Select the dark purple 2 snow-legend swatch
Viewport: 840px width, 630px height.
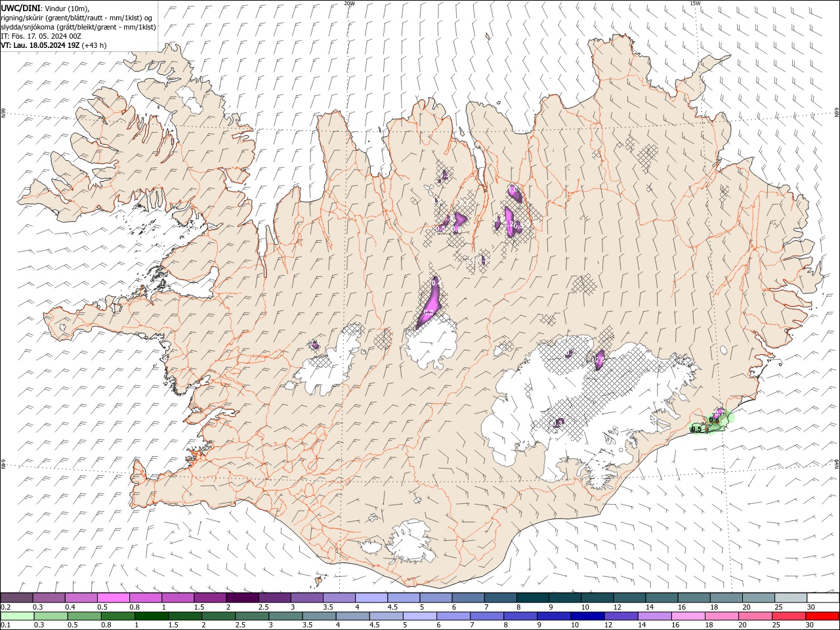pyautogui.click(x=242, y=598)
